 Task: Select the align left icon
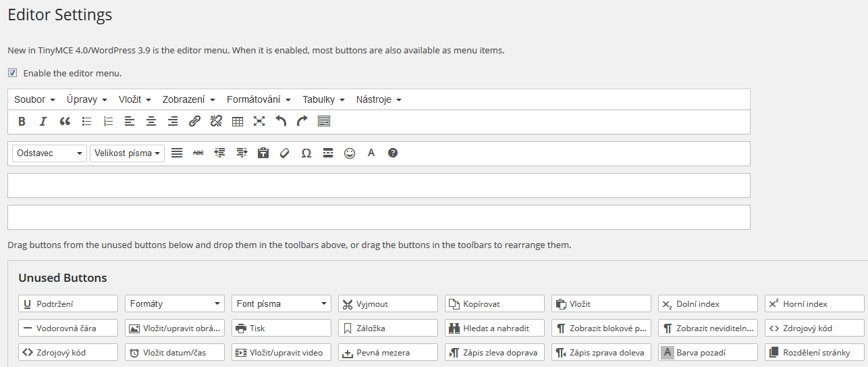[130, 122]
